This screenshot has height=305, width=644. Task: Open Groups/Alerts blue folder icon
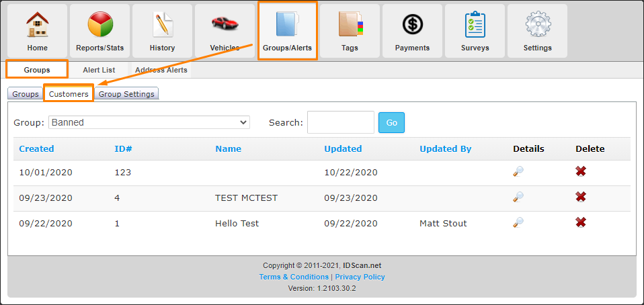(x=288, y=25)
